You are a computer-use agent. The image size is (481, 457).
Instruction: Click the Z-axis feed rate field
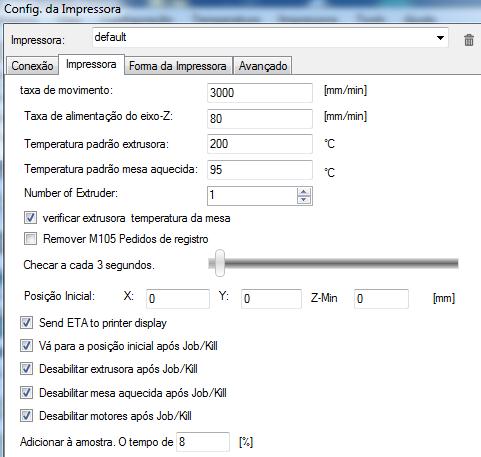point(260,118)
